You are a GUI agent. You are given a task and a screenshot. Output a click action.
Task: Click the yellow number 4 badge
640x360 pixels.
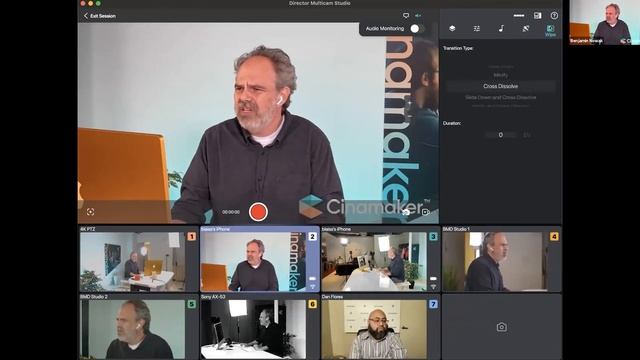[x=554, y=236]
